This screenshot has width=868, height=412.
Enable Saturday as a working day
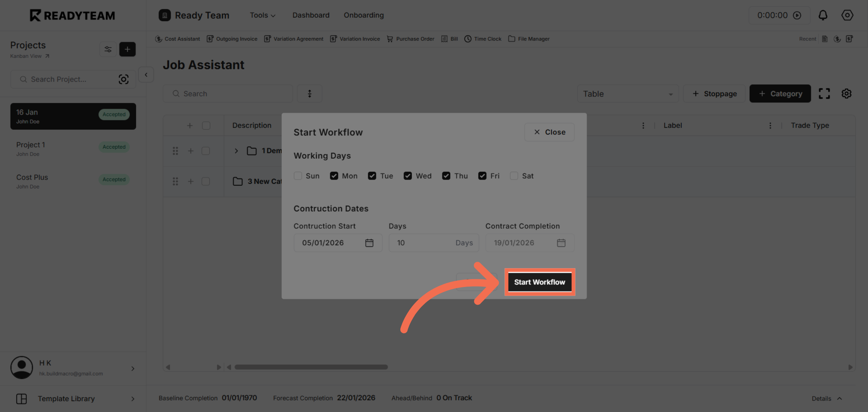tap(514, 176)
